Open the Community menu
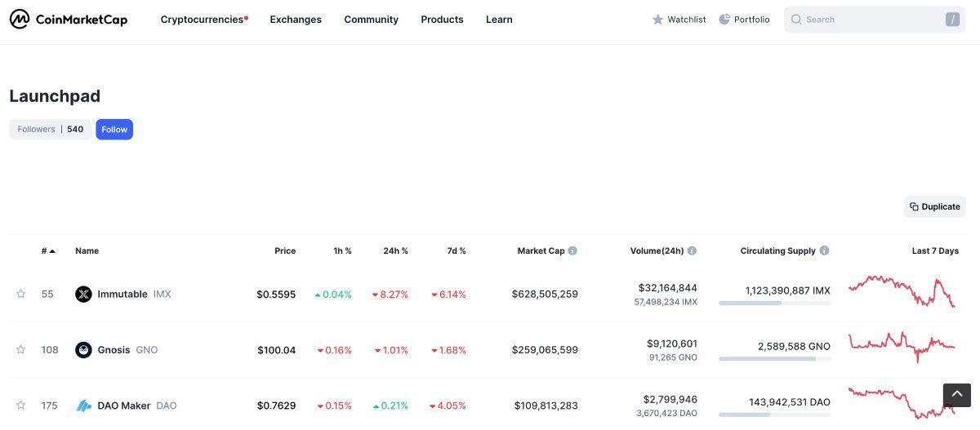 point(371,20)
